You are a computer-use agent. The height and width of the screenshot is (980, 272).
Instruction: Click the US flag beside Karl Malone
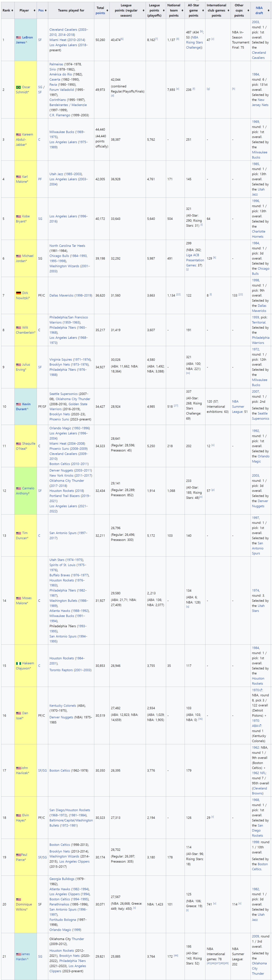click(x=18, y=177)
